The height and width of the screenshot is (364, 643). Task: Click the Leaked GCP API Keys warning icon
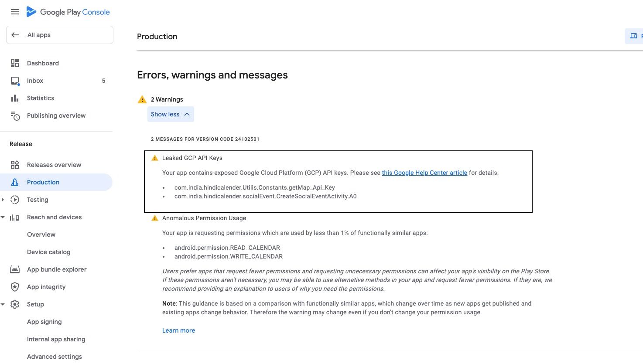(155, 158)
